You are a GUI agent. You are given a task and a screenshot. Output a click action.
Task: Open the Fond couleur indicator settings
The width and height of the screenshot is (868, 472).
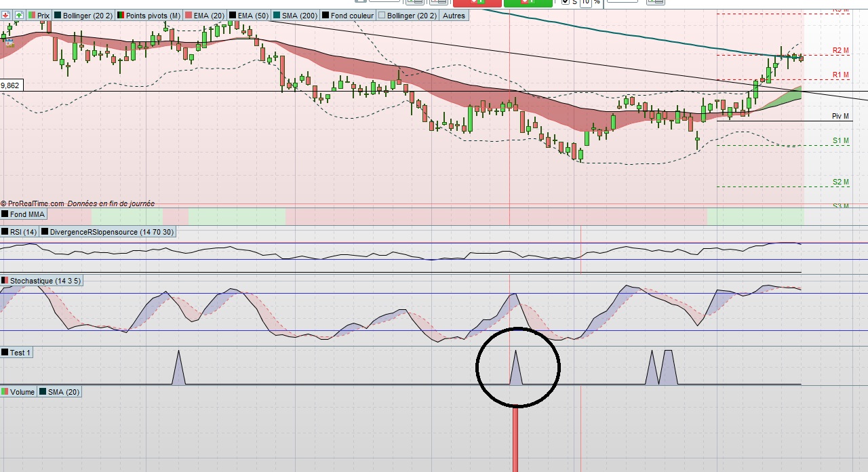(347, 15)
